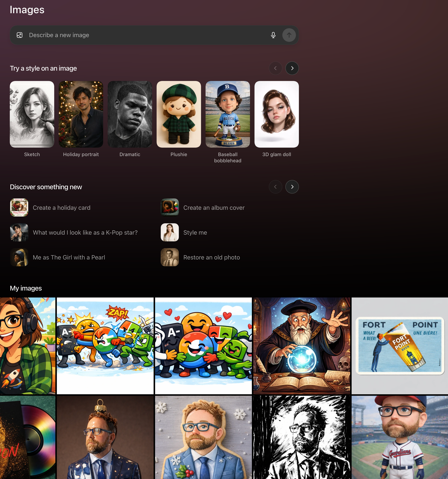Click the Create an album cover icon
Viewport: 448px width, 479px height.
pos(170,207)
